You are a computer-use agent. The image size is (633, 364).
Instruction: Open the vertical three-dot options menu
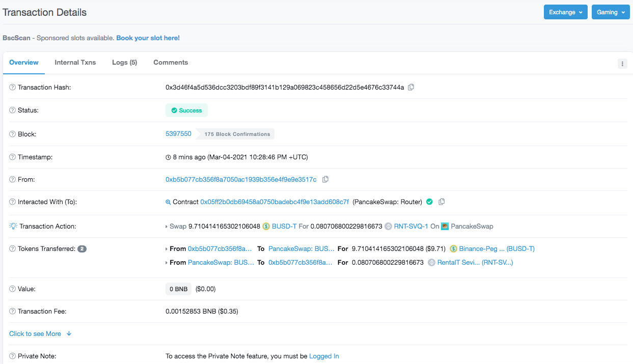[622, 64]
